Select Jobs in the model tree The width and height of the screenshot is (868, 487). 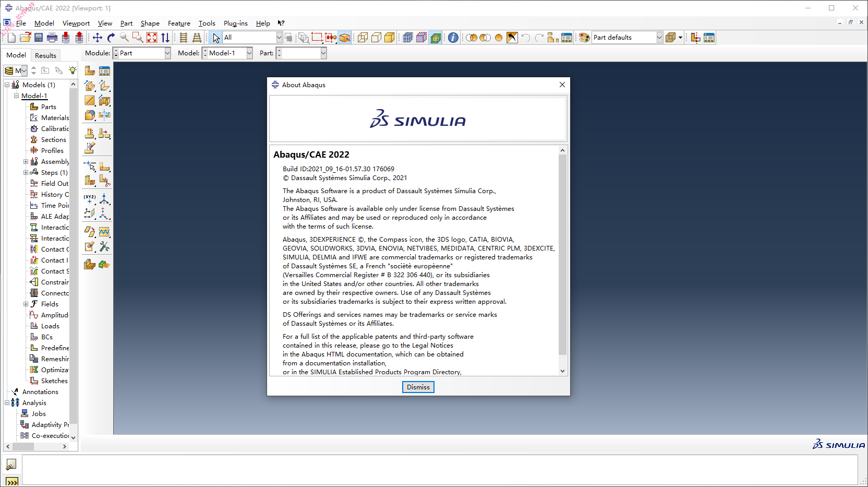[x=39, y=414]
